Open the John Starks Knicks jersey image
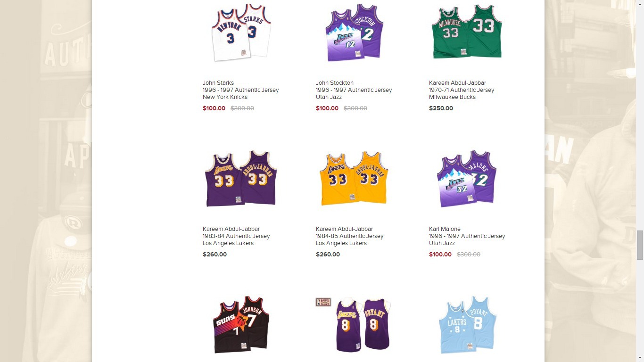This screenshot has height=362, width=644. [x=241, y=32]
